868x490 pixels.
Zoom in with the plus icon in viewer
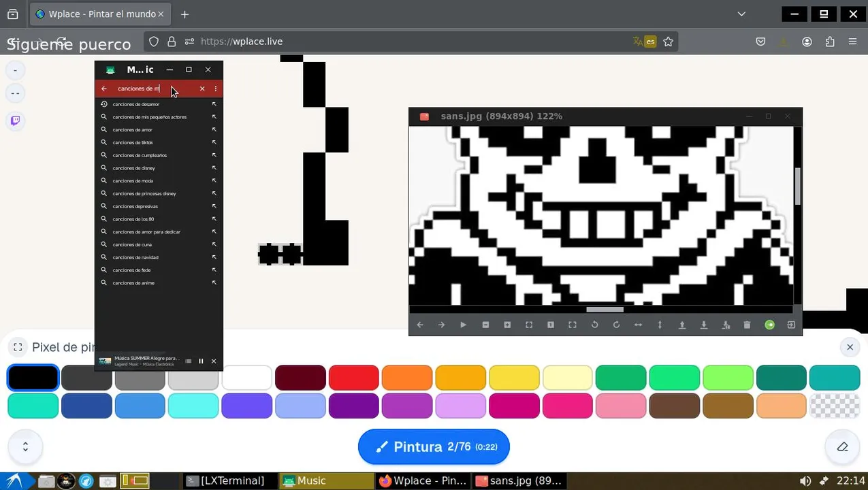coord(507,325)
